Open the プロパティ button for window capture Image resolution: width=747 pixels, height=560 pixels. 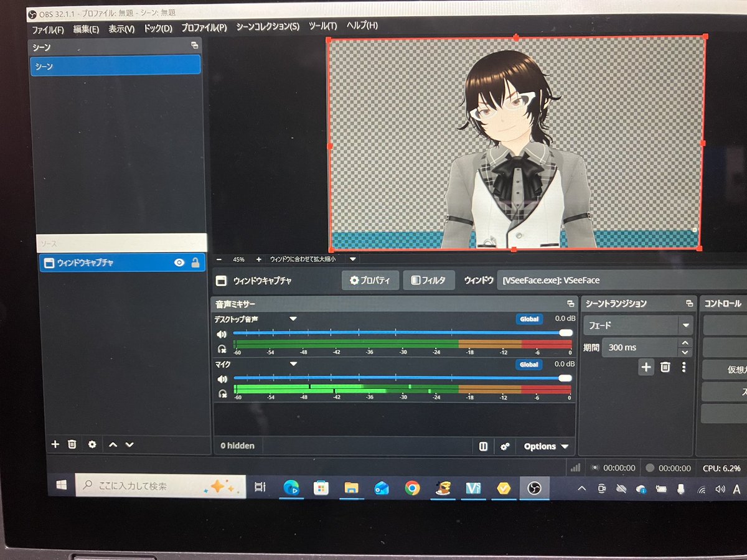pyautogui.click(x=370, y=280)
